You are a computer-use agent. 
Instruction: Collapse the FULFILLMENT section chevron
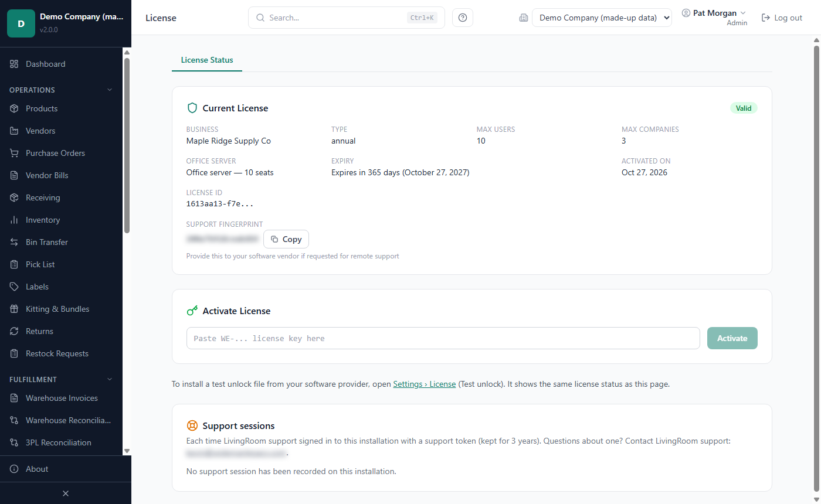110,379
